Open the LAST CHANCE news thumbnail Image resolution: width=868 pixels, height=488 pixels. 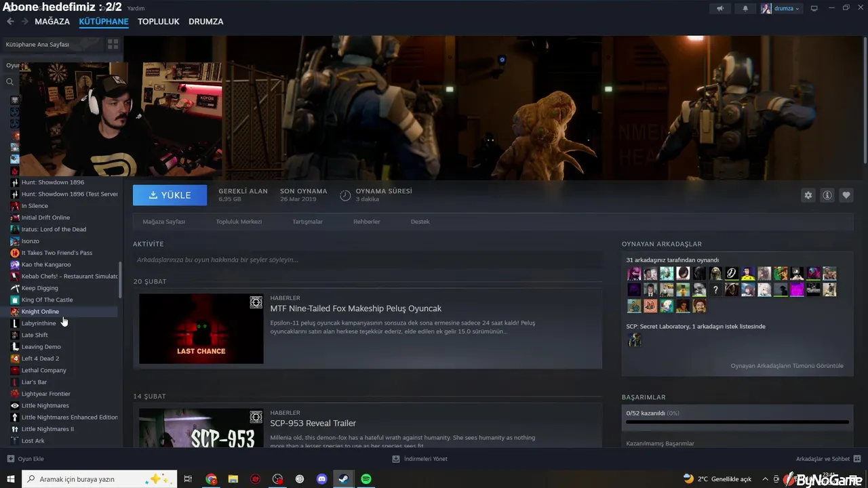[x=201, y=329]
